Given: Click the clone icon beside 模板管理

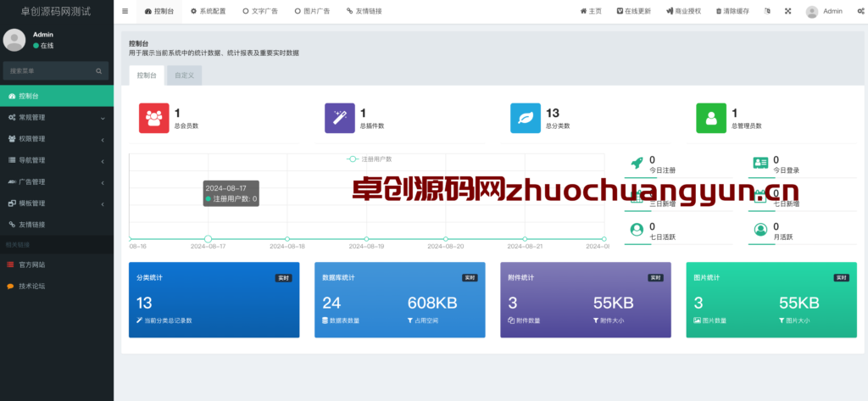Looking at the screenshot, I should 12,203.
